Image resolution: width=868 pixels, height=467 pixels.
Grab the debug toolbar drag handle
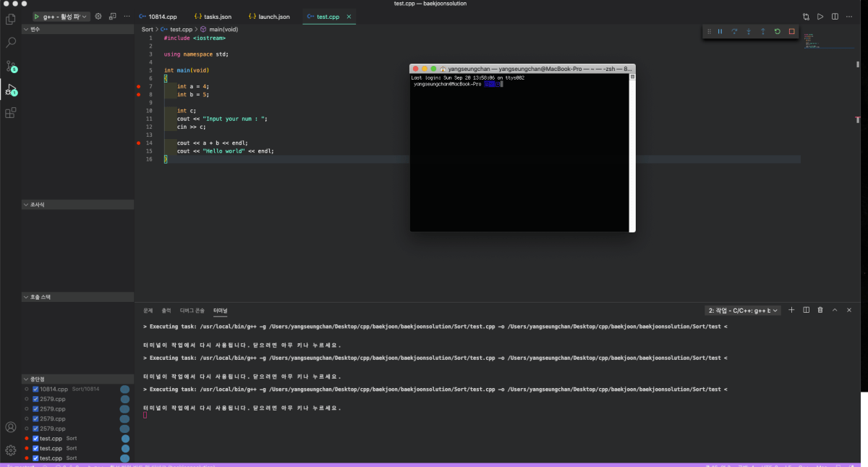click(x=709, y=31)
